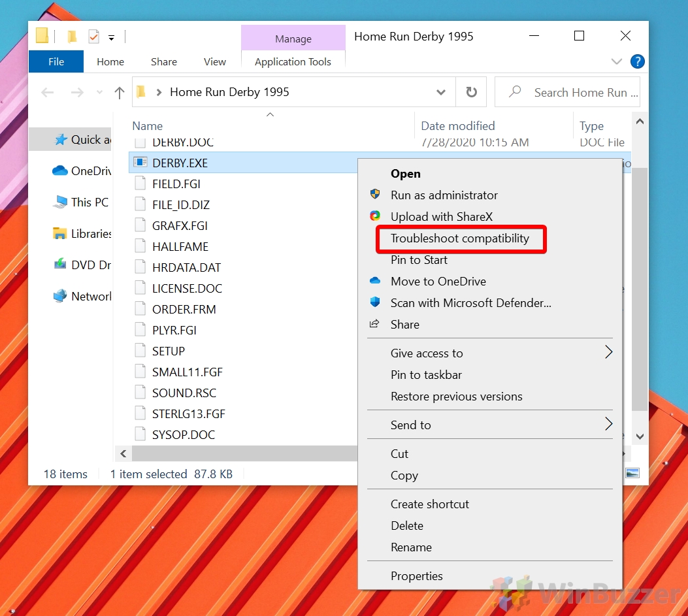Choose Cut in the context menu
This screenshot has width=688, height=616.
pyautogui.click(x=399, y=453)
